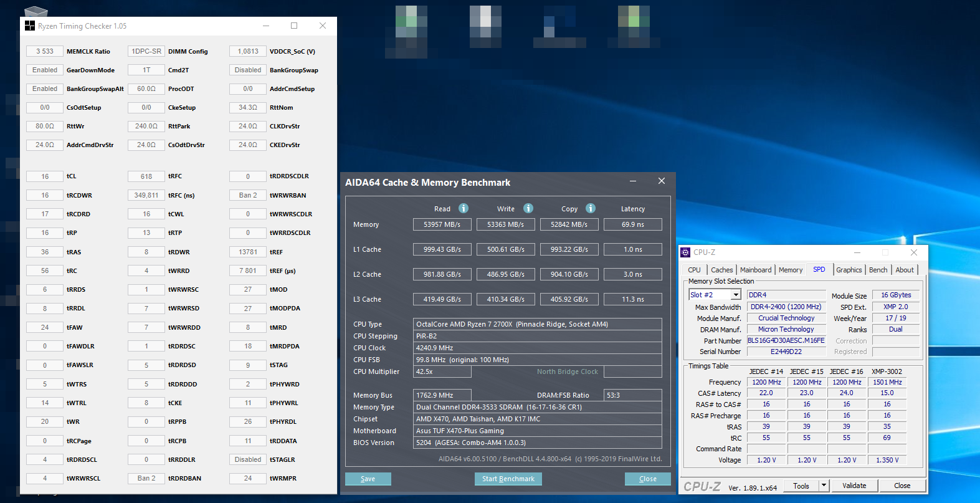Image resolution: width=980 pixels, height=503 pixels.
Task: Click the tRAS value 36 box
Action: pos(45,252)
